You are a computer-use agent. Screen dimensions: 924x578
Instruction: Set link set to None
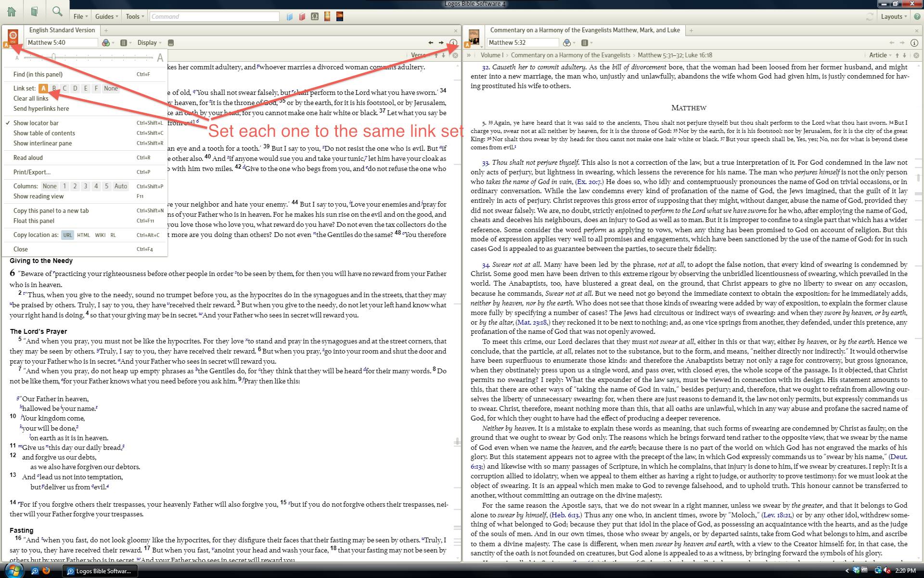tap(111, 88)
